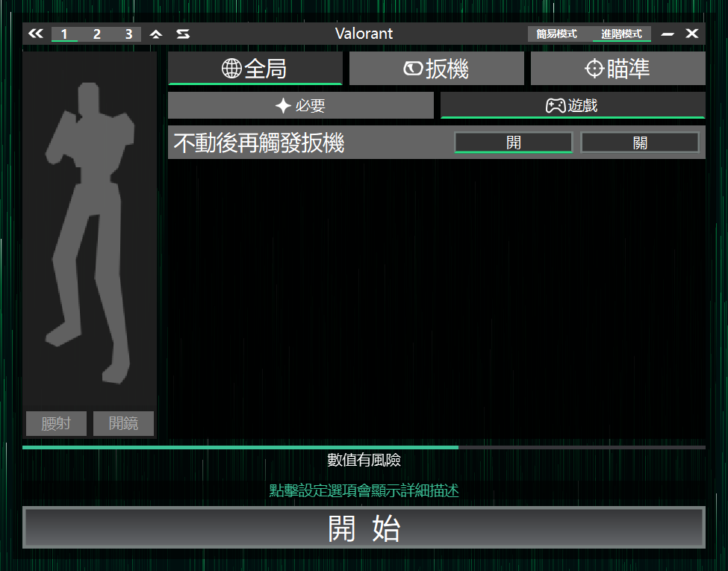
Task: Click the 開鏡 scope button
Action: (123, 423)
